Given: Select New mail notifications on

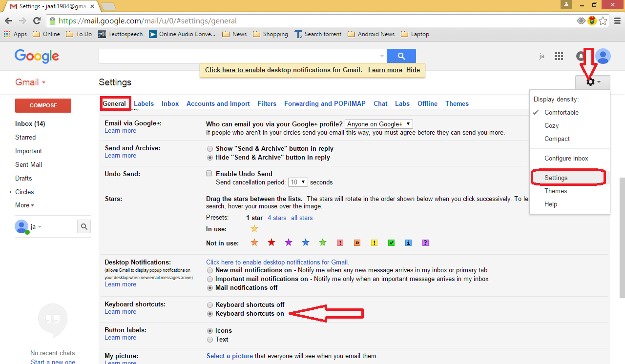Looking at the screenshot, I should (209, 270).
